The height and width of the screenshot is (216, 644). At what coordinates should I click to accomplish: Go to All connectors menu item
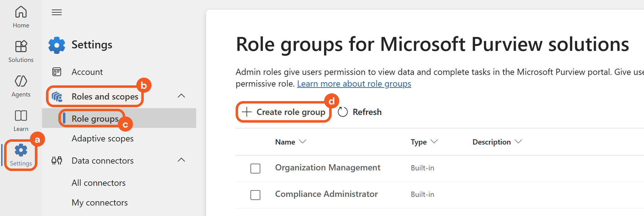point(98,183)
